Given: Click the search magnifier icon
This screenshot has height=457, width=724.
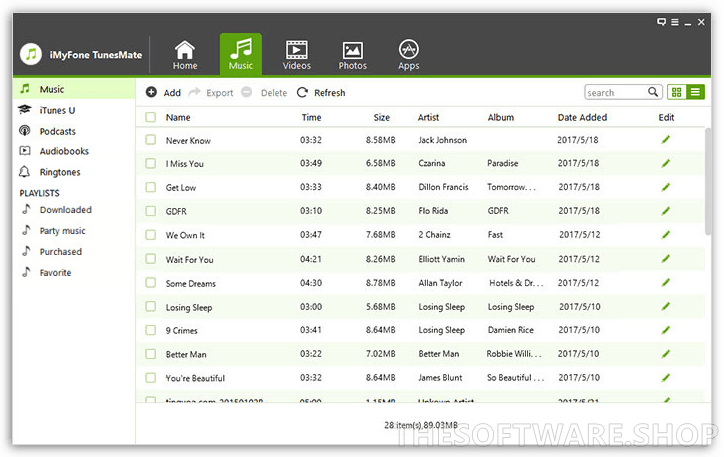Looking at the screenshot, I should (x=653, y=92).
